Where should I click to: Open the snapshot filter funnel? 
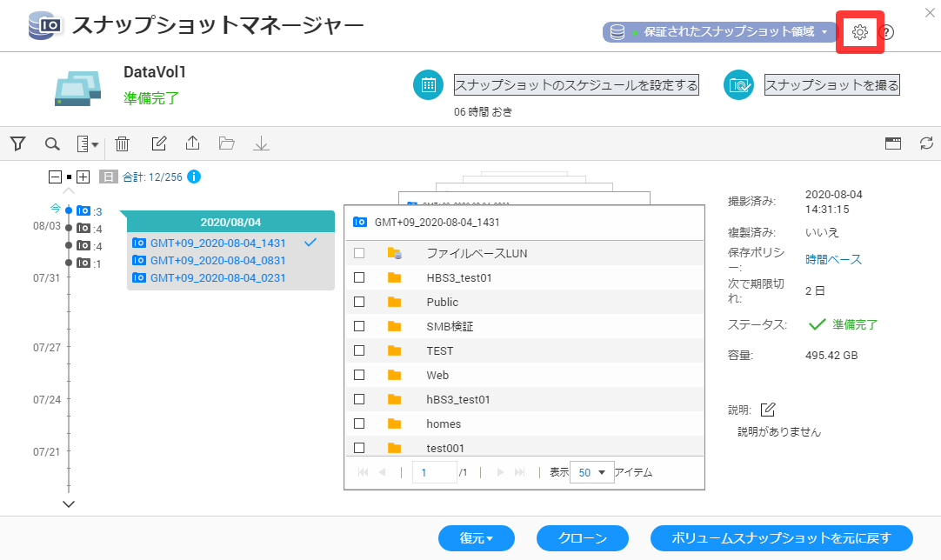(x=18, y=143)
